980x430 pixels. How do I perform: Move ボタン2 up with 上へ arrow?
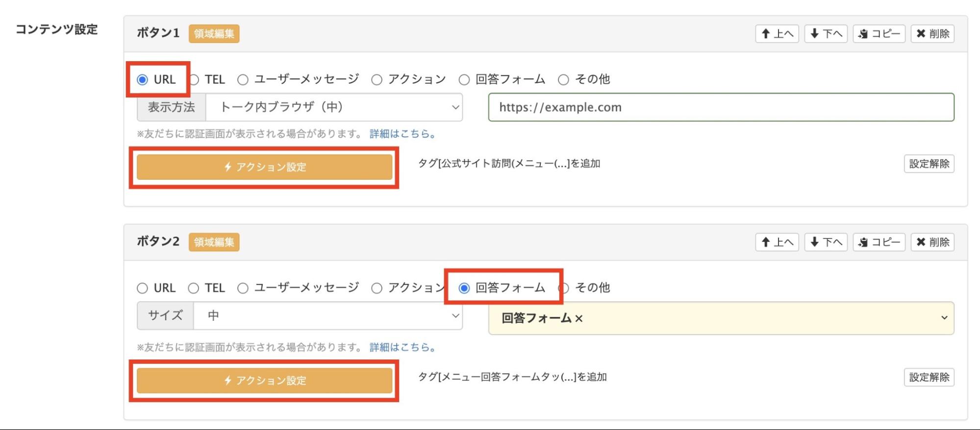[x=777, y=242]
